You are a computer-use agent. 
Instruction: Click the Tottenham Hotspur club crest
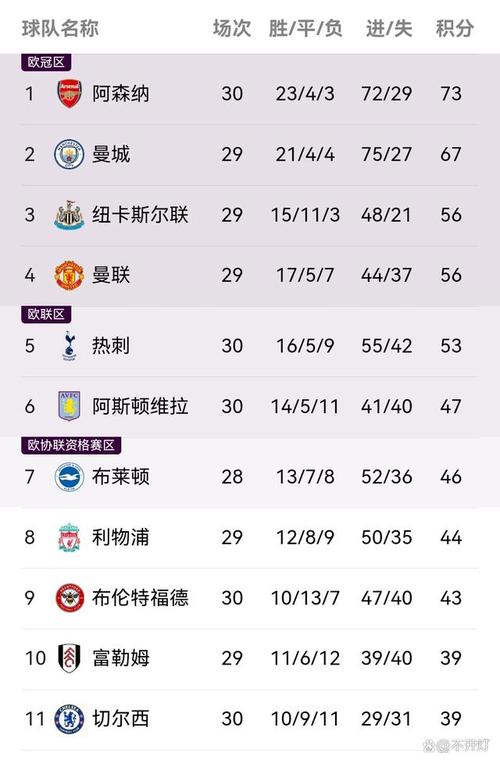pos(69,345)
